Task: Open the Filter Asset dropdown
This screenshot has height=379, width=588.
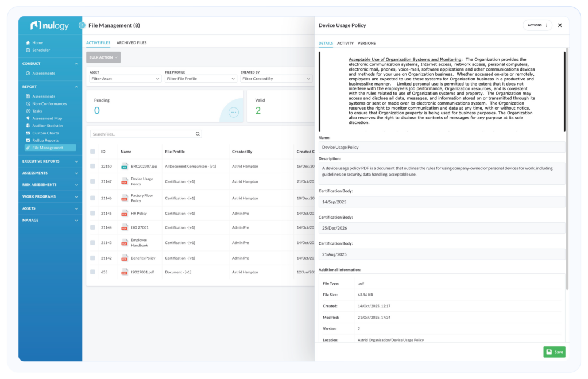Action: click(125, 79)
